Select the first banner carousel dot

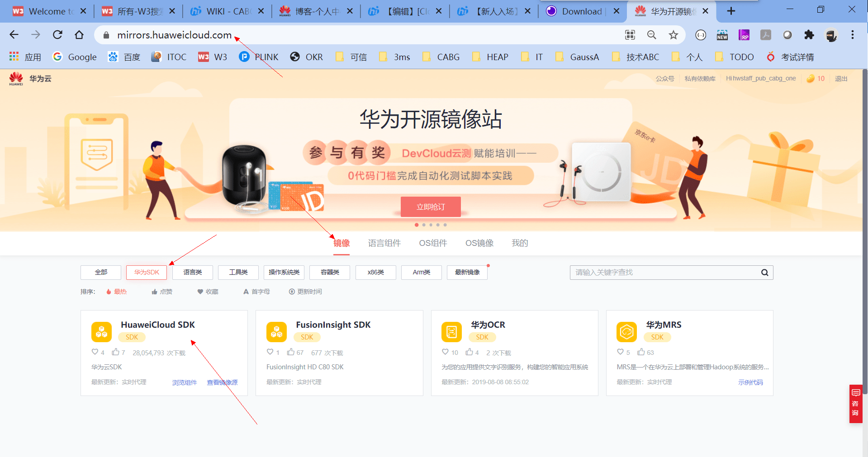coord(417,225)
